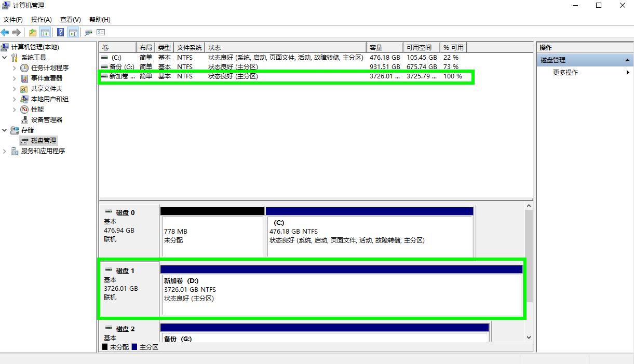Click the disk view vertical scrollbar thumb

[x=529, y=257]
